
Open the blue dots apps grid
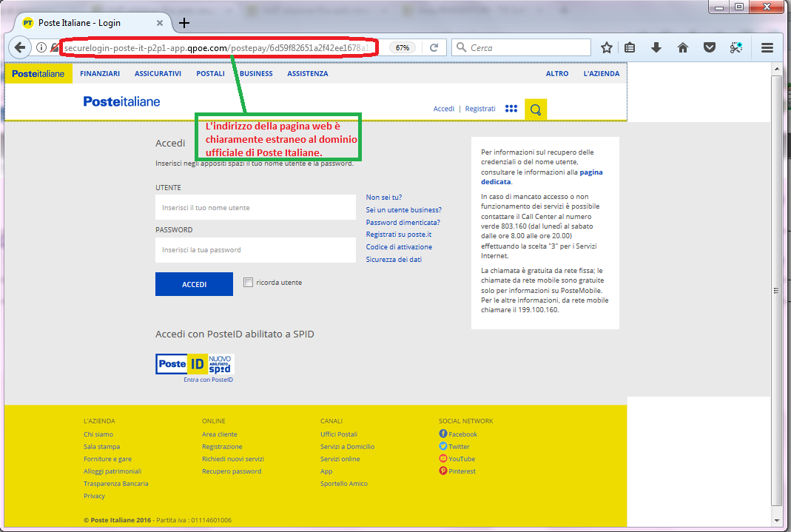511,109
